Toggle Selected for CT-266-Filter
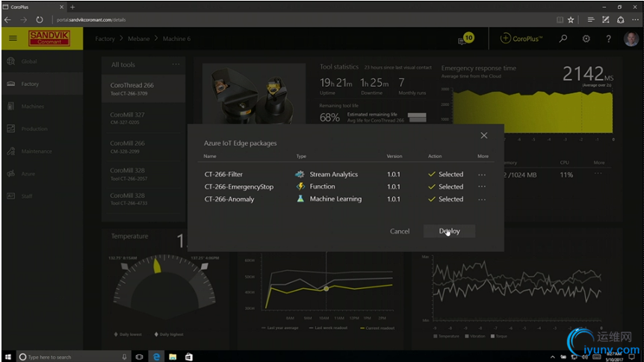This screenshot has width=644, height=362. [x=445, y=175]
